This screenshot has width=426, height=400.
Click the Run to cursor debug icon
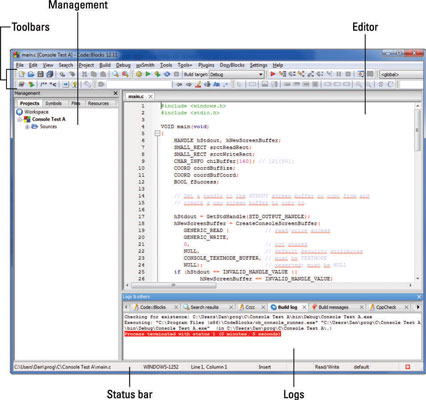click(282, 74)
